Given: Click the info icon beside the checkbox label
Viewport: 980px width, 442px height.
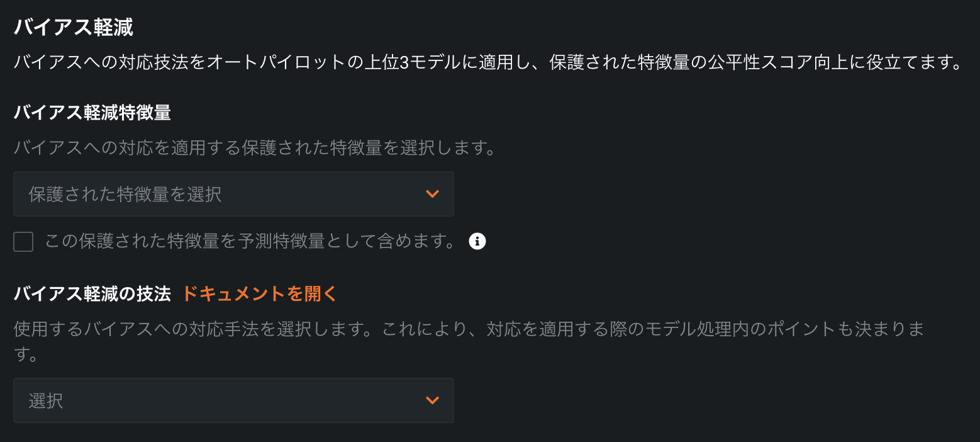Looking at the screenshot, I should (477, 241).
